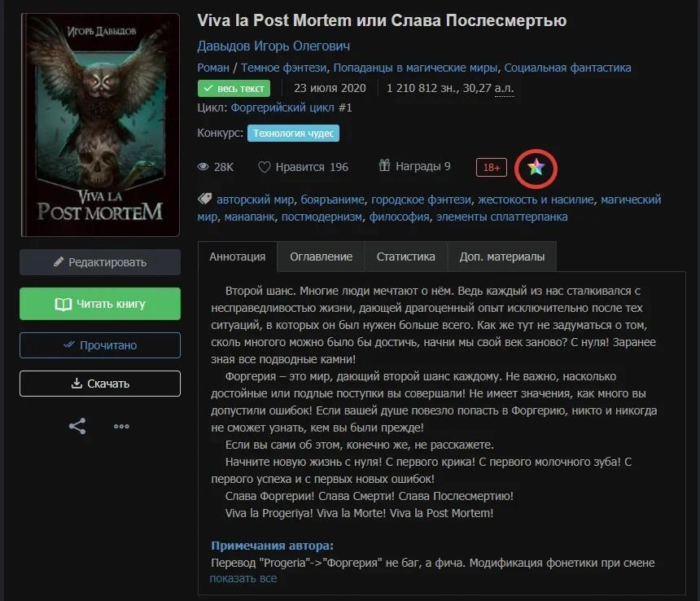The width and height of the screenshot is (700, 601).
Task: Switch to the Статистика tab
Action: pos(406,257)
